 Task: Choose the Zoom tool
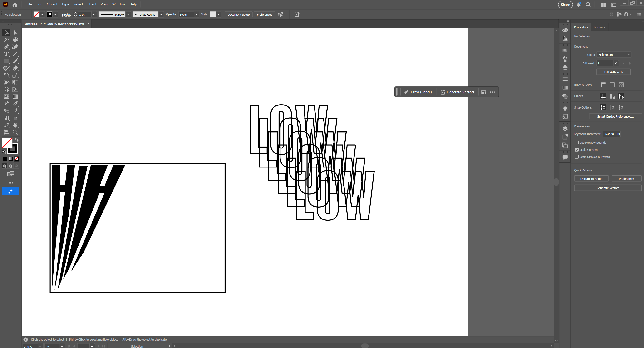(x=15, y=132)
